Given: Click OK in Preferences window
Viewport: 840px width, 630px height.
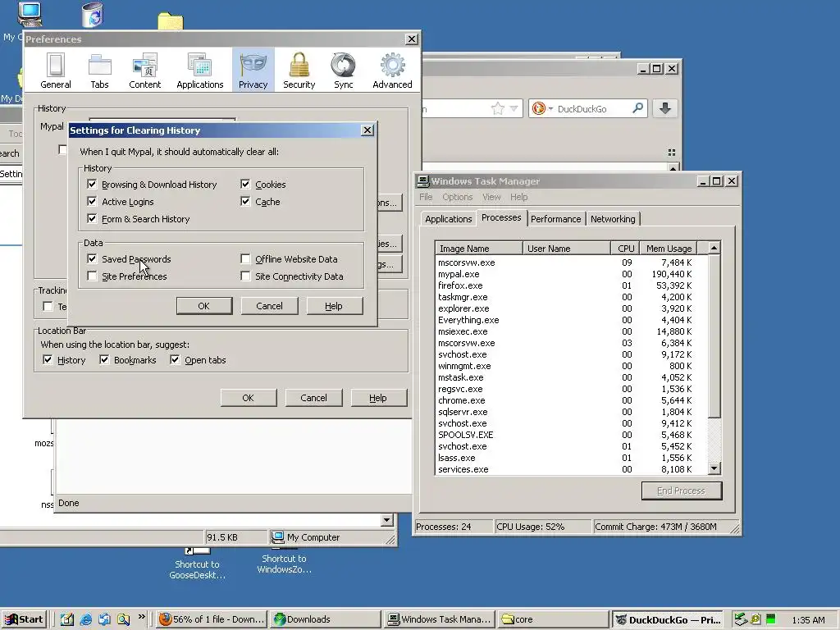Looking at the screenshot, I should 248,398.
